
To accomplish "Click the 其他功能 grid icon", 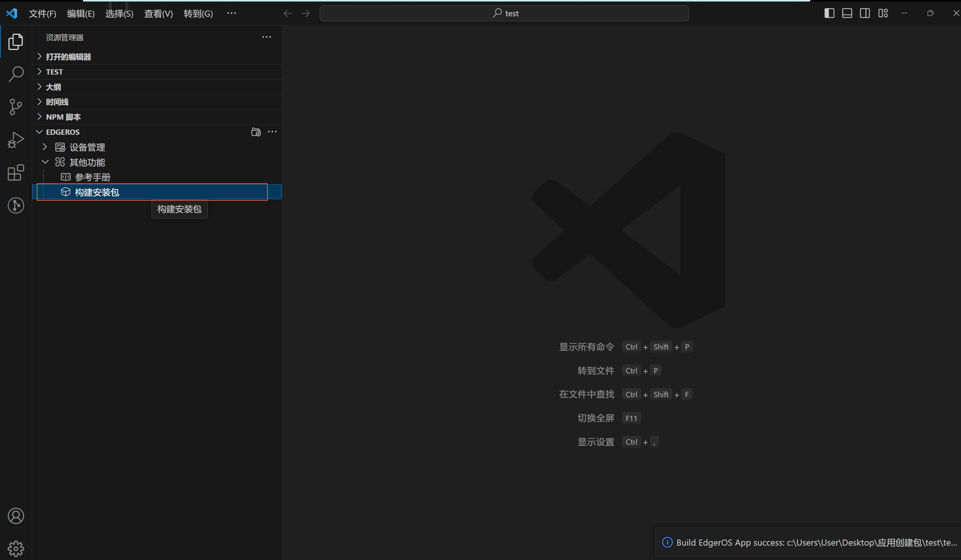I will pos(60,162).
